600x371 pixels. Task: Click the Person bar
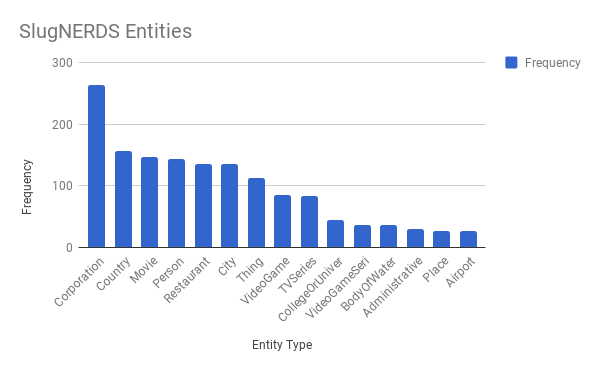pos(176,203)
